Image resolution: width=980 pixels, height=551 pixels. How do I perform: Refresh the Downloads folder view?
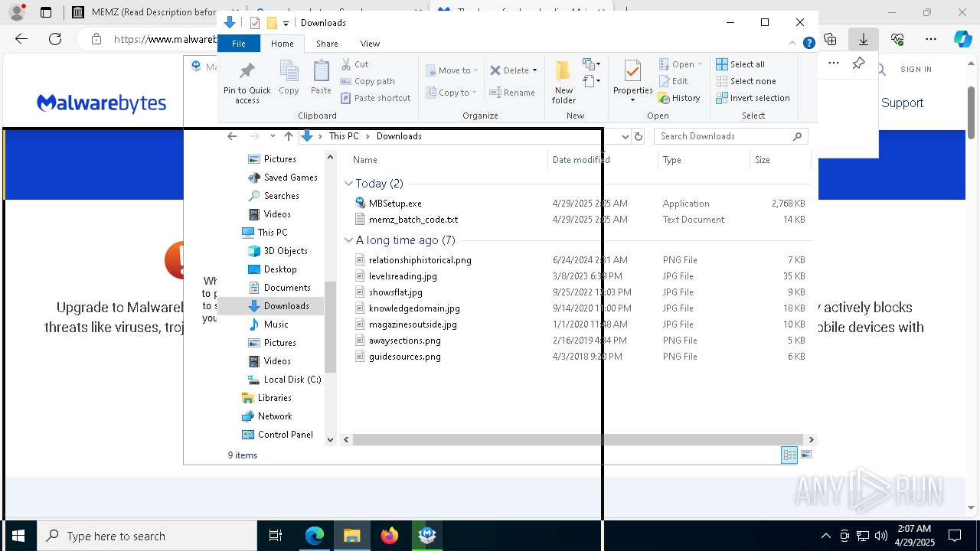tap(639, 136)
